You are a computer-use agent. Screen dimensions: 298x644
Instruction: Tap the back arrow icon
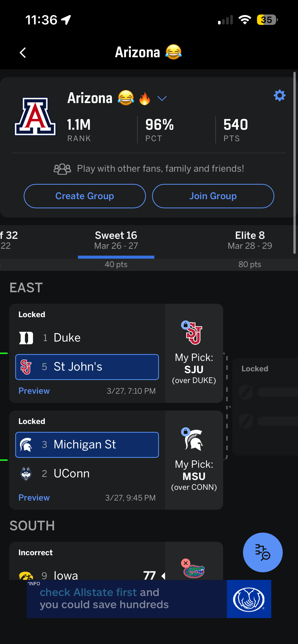tap(23, 53)
